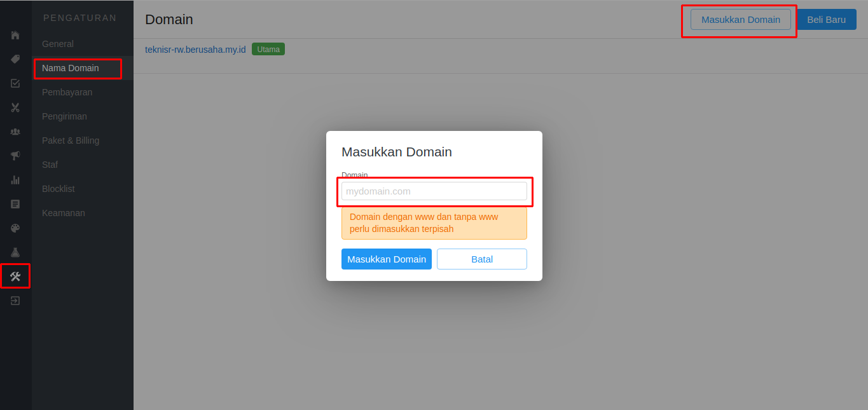Click the Beli Baru button

[x=826, y=20]
